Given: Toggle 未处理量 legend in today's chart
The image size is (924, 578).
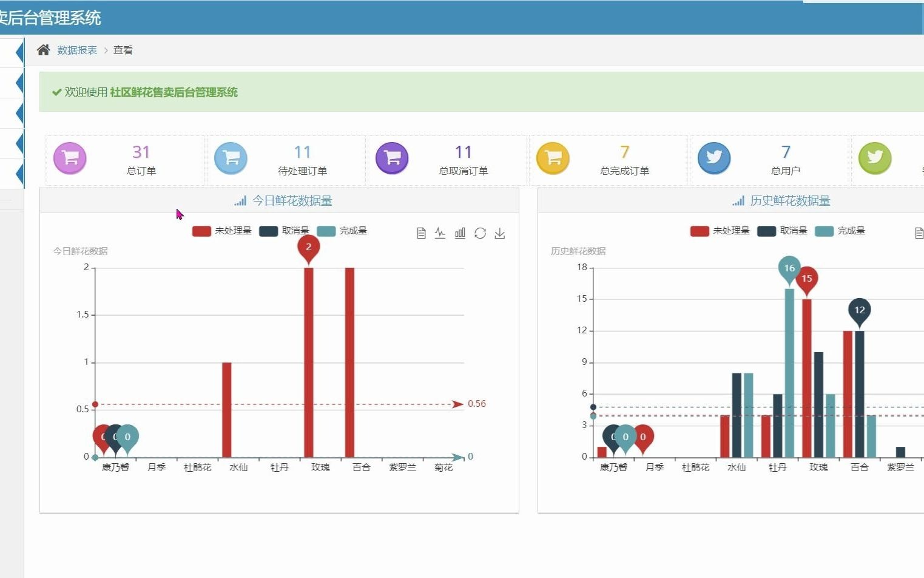Looking at the screenshot, I should click(x=222, y=231).
